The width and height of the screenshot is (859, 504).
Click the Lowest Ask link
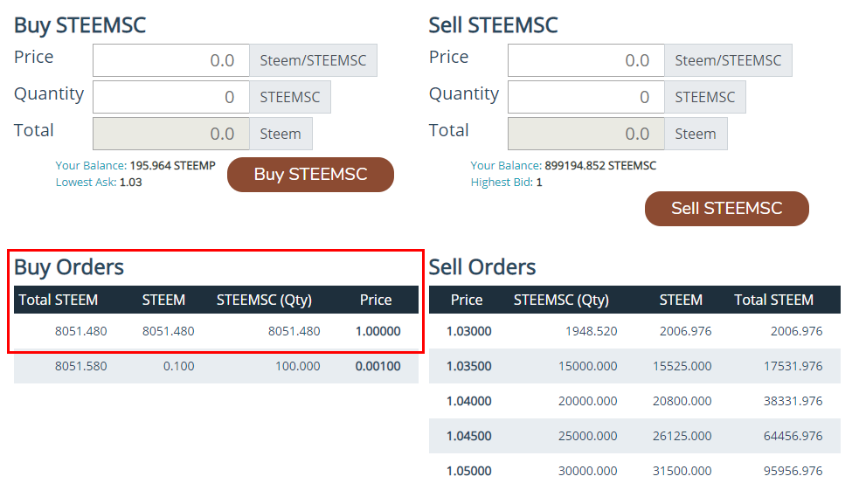[86, 183]
